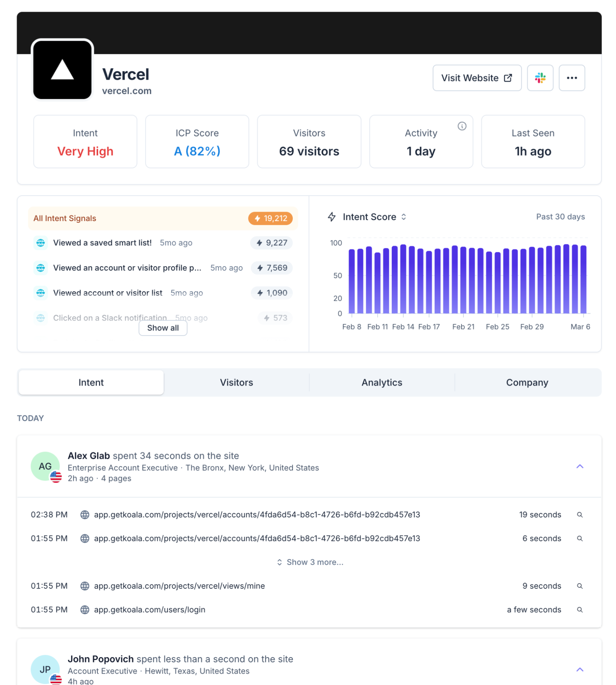Select the All Intent Signals header row
The image size is (616, 685).
163,218
